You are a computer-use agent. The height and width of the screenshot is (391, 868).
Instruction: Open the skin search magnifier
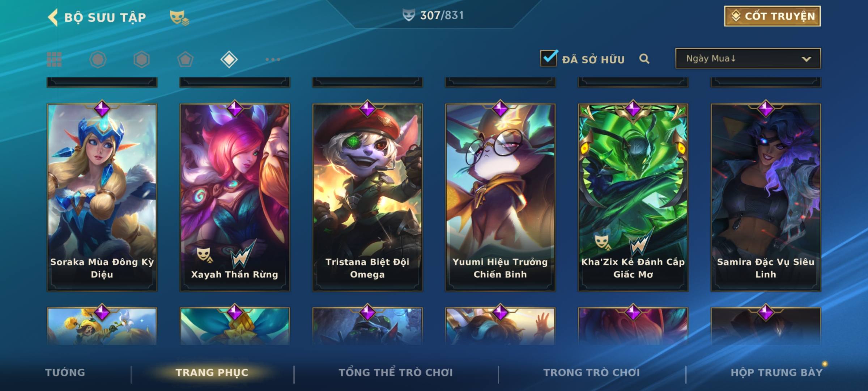point(644,59)
